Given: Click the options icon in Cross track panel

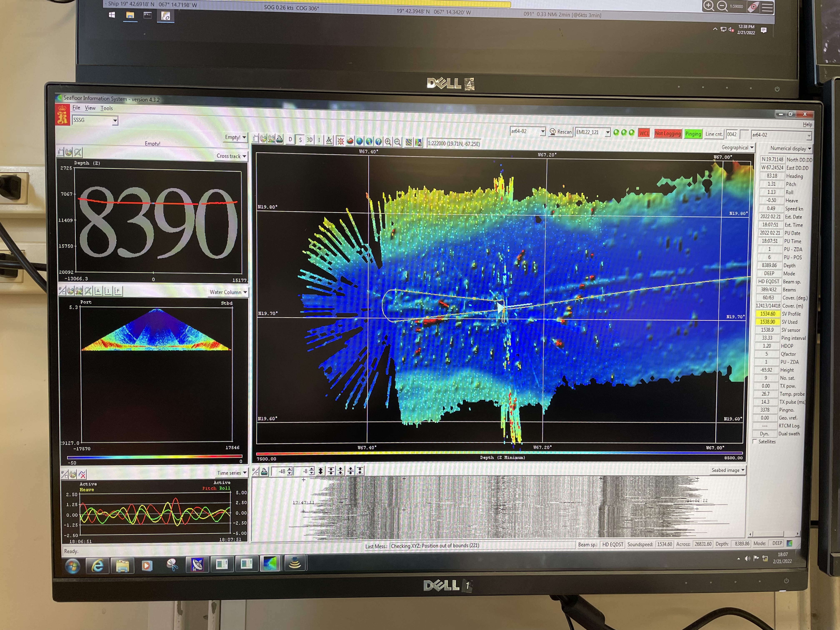Looking at the screenshot, I should coord(60,152).
